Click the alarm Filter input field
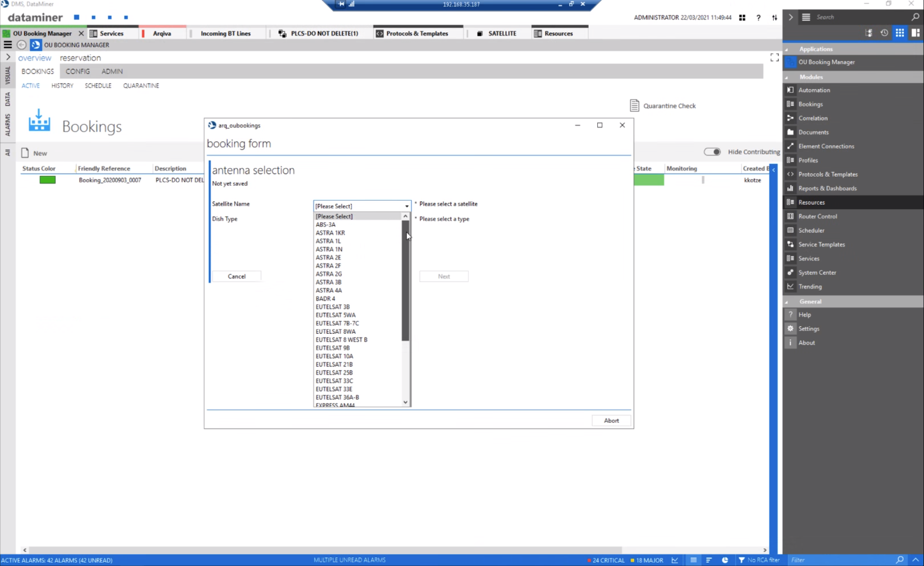This screenshot has height=566, width=924. (841, 560)
